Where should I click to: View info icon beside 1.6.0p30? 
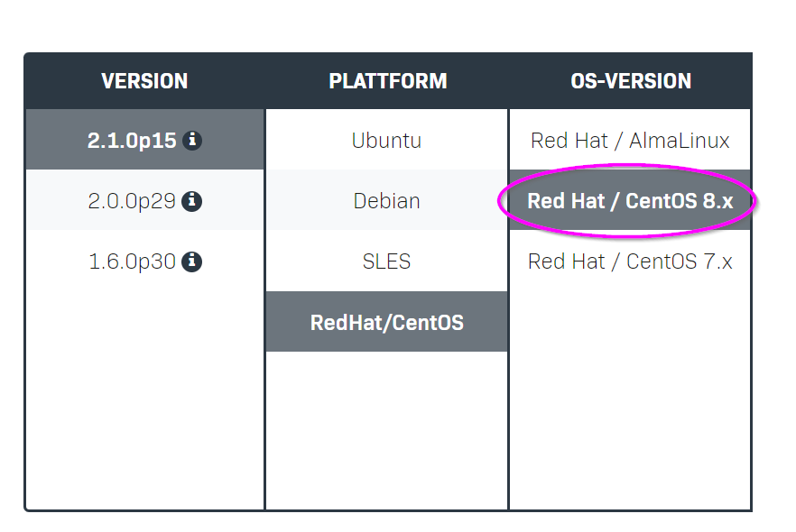(192, 261)
